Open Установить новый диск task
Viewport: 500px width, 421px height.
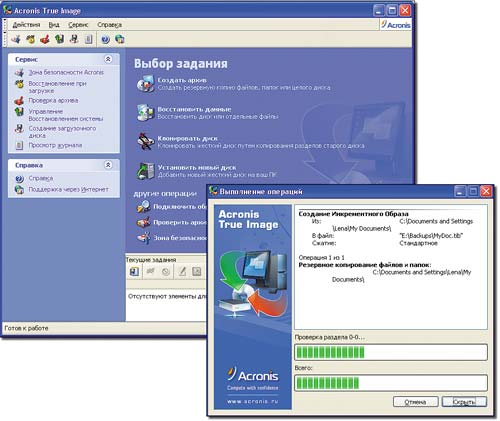coord(197,167)
